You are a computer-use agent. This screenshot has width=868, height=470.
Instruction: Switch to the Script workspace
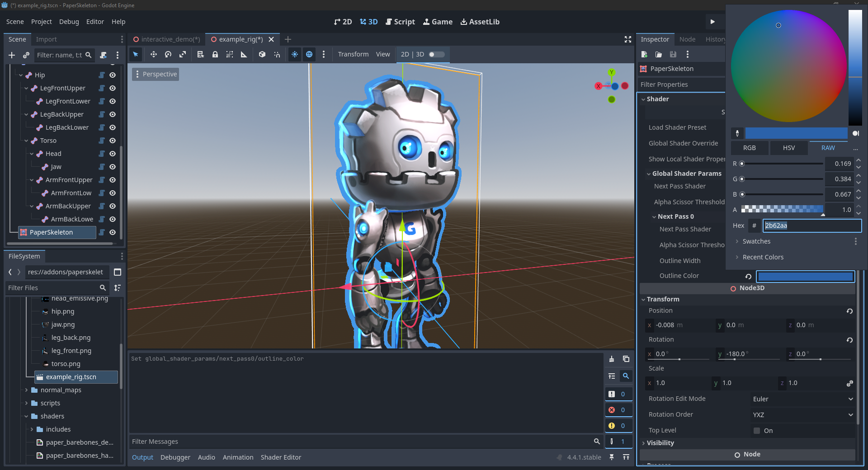pyautogui.click(x=400, y=22)
